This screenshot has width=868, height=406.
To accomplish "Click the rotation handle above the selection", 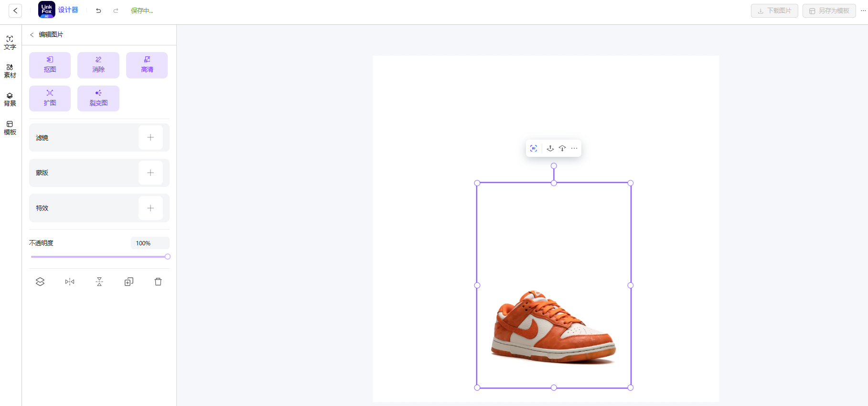I will (x=554, y=166).
